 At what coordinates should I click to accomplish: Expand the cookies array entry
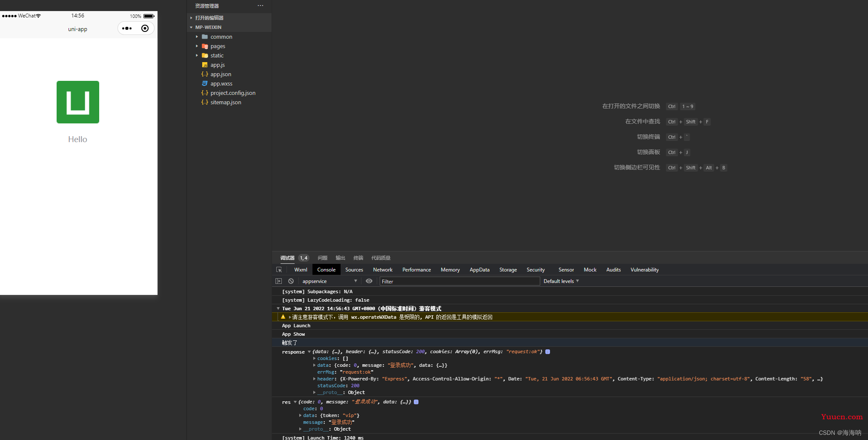click(315, 358)
